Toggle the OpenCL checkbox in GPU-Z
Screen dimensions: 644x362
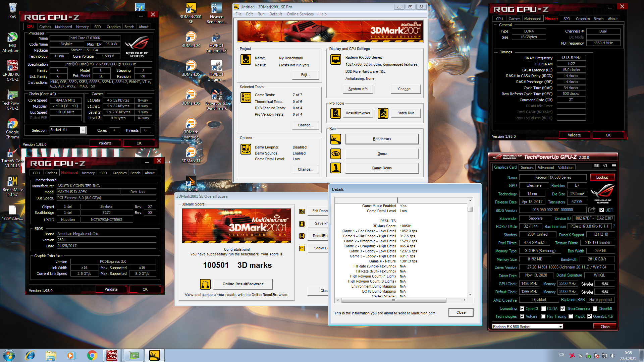522,309
